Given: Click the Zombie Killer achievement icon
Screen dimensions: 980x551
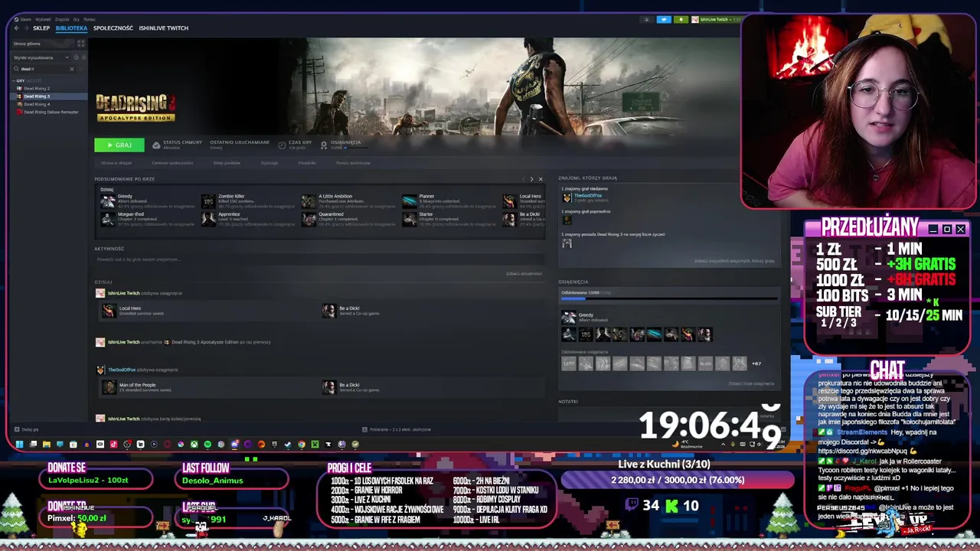Looking at the screenshot, I should click(208, 201).
